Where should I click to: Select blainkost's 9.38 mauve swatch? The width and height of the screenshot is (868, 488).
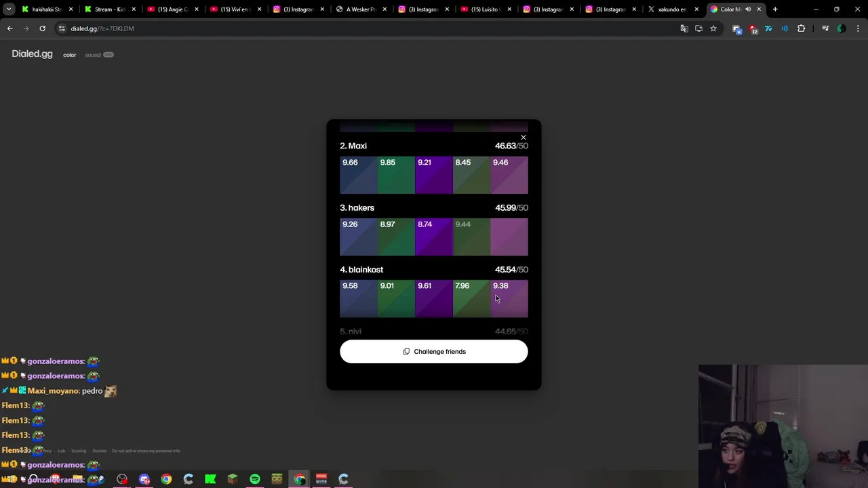[509, 298]
